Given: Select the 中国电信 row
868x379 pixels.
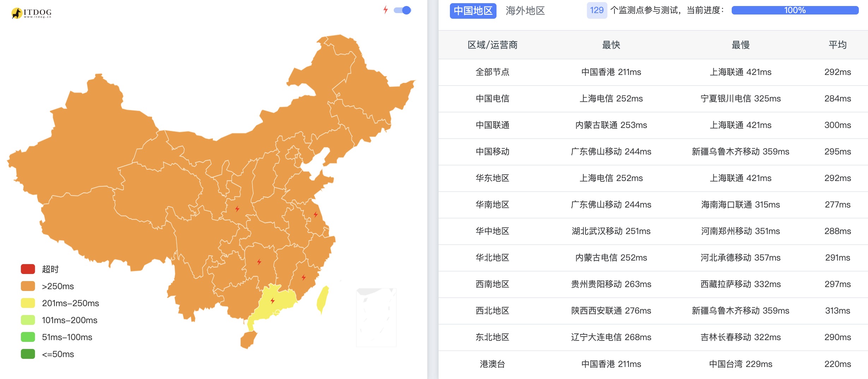Looking at the screenshot, I should [x=653, y=99].
